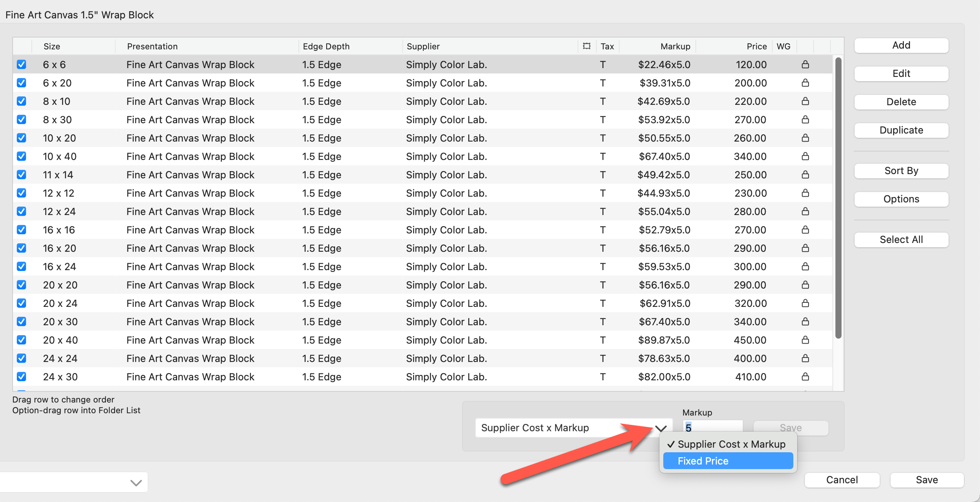Click the lock icon on the 16 x 20 row
980x502 pixels.
coord(805,248)
